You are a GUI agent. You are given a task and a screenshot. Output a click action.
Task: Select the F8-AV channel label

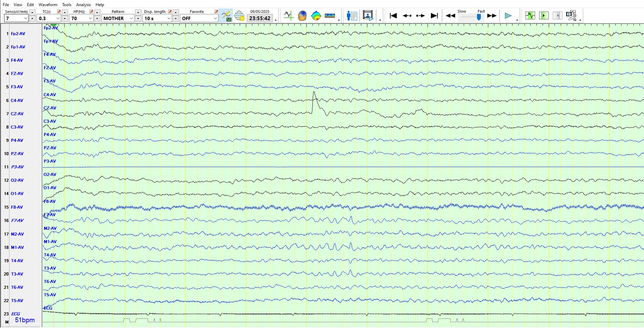point(17,207)
